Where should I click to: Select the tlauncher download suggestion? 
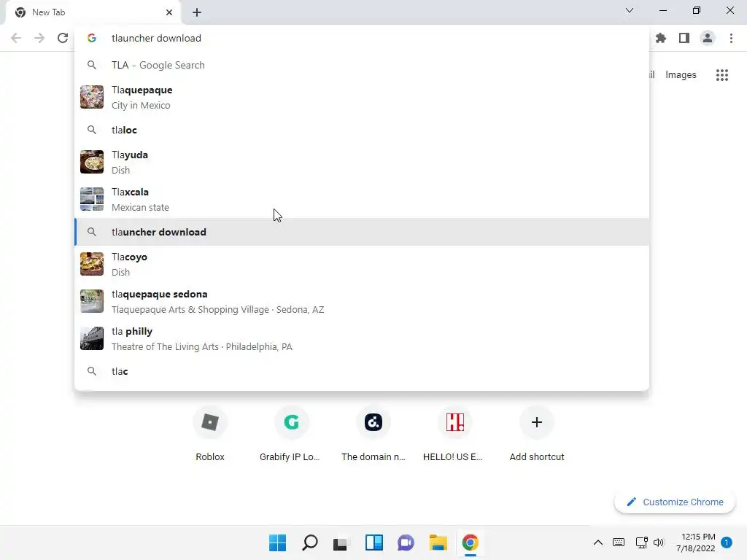(x=362, y=232)
